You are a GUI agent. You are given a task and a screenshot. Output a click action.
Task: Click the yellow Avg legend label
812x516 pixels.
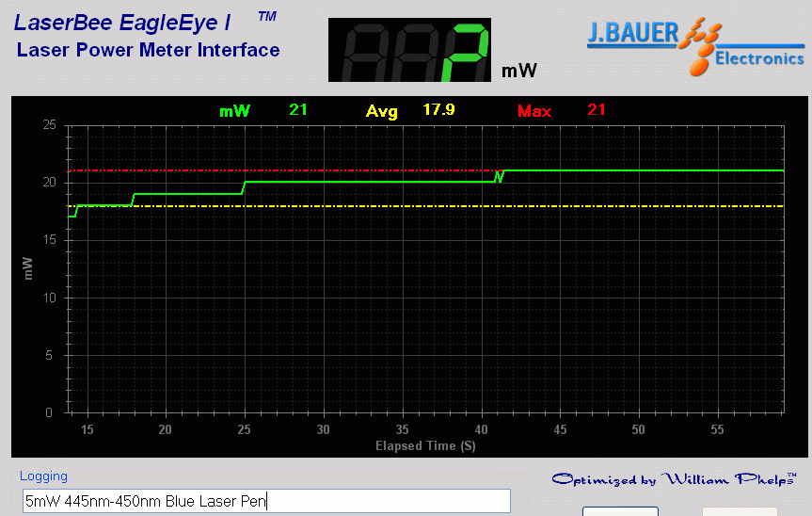tap(382, 111)
